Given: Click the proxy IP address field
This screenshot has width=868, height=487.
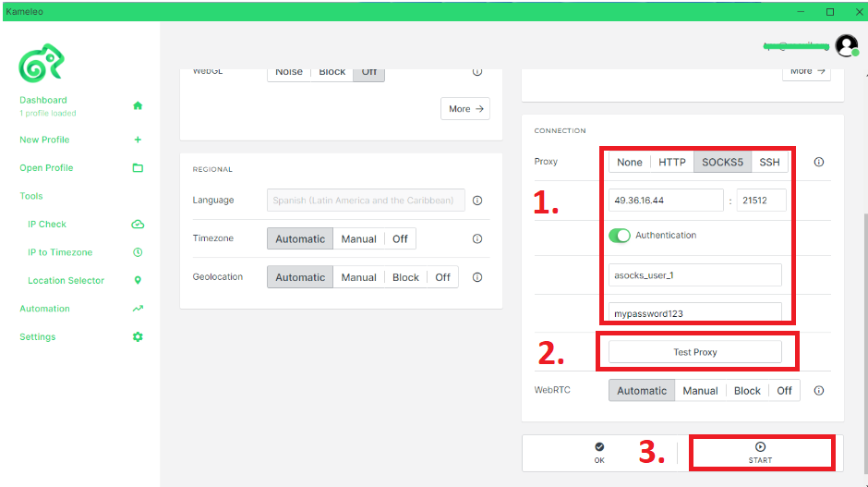Looking at the screenshot, I should (x=666, y=200).
